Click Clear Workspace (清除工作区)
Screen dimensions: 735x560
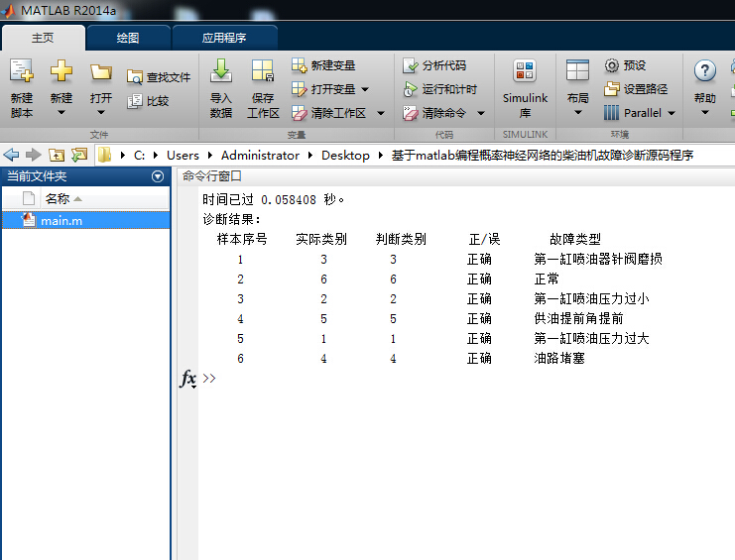(x=328, y=113)
